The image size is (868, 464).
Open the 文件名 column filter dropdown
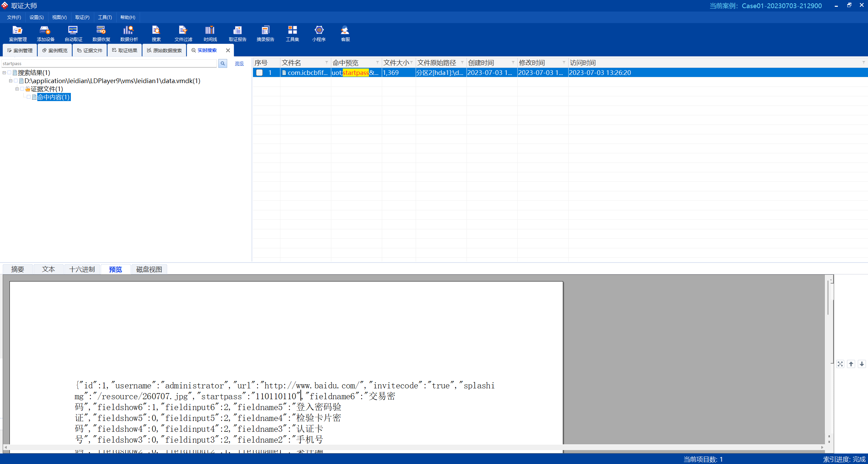point(327,63)
